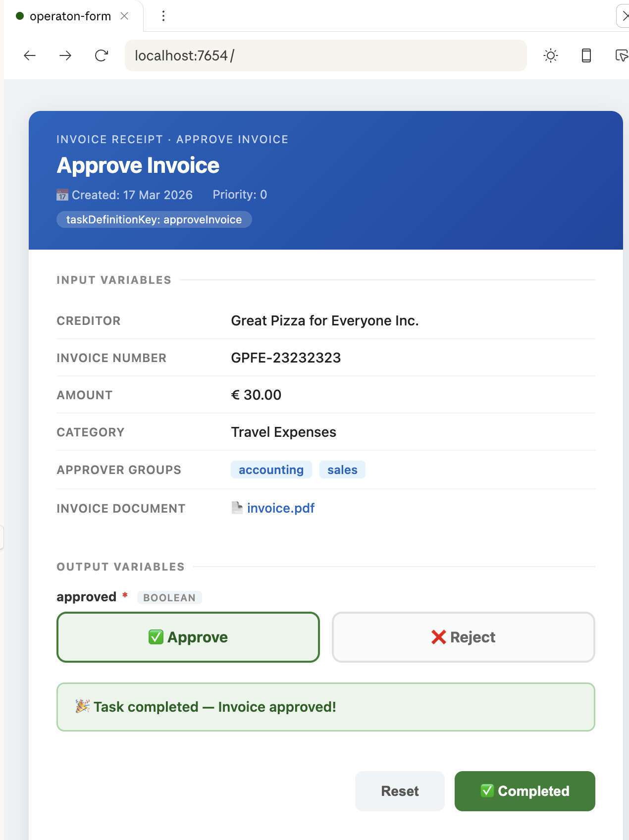Toggle light theme sun icon
This screenshot has height=840, width=629.
[x=550, y=55]
